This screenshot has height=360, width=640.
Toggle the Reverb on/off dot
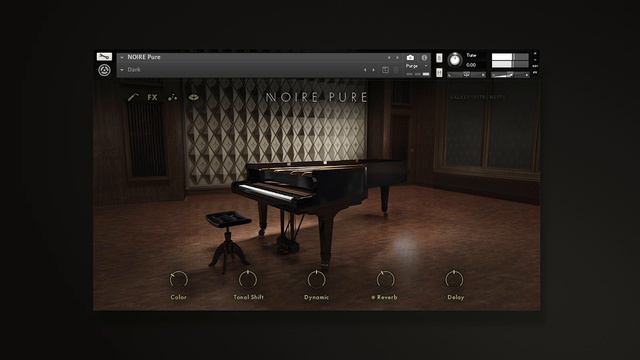point(373,298)
